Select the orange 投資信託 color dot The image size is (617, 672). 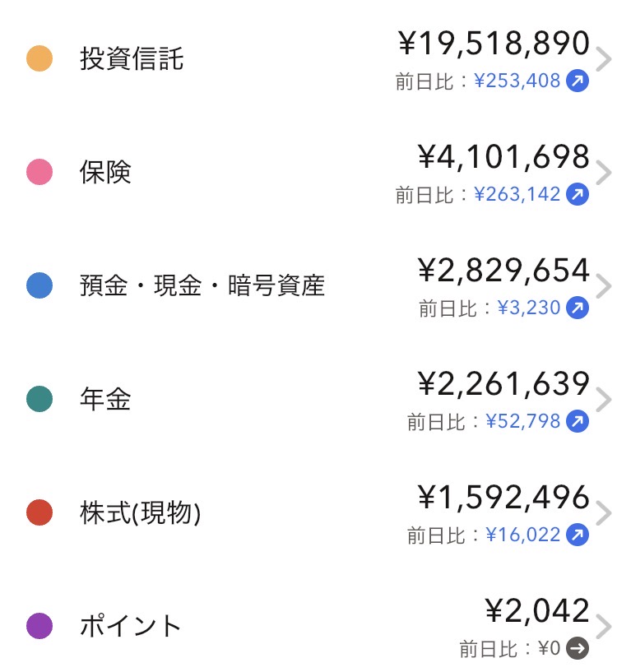pyautogui.click(x=39, y=59)
